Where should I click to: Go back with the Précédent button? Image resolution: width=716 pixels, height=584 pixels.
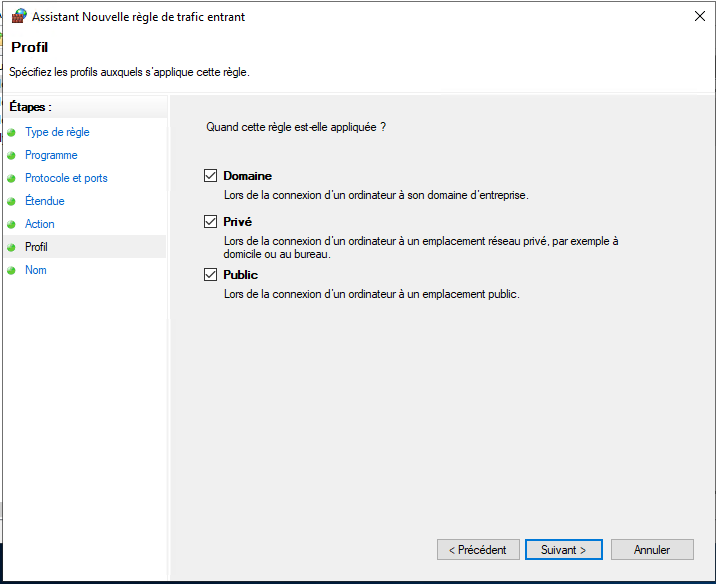(x=478, y=550)
